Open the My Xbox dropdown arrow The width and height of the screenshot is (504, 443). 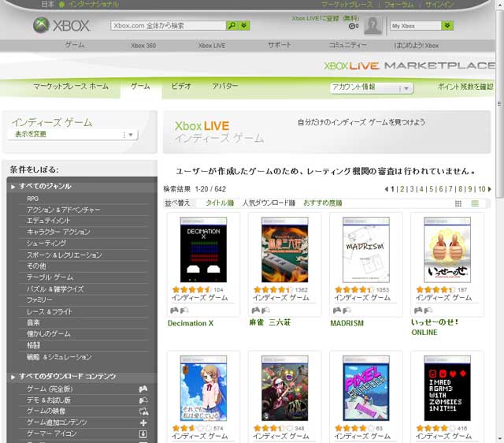click(447, 25)
